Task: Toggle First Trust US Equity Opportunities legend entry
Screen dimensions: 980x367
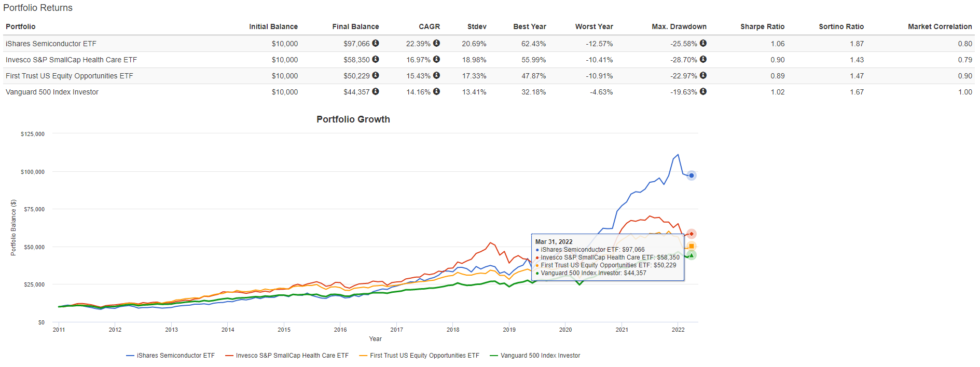Action: click(424, 356)
